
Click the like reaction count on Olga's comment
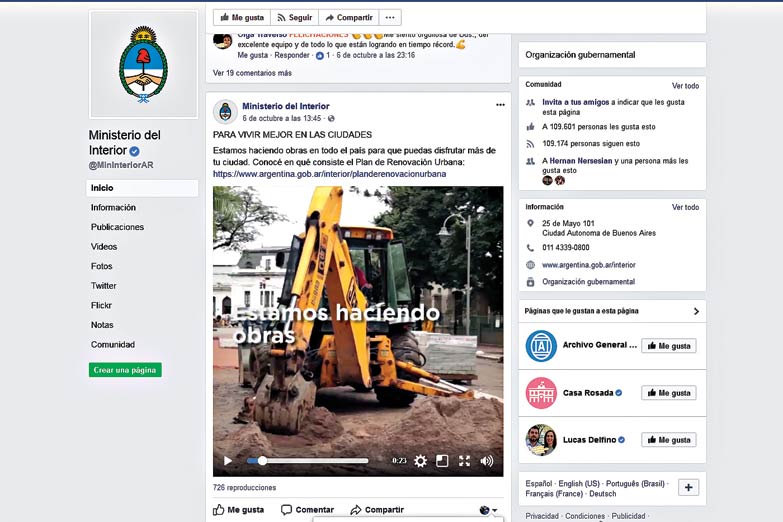coord(323,55)
